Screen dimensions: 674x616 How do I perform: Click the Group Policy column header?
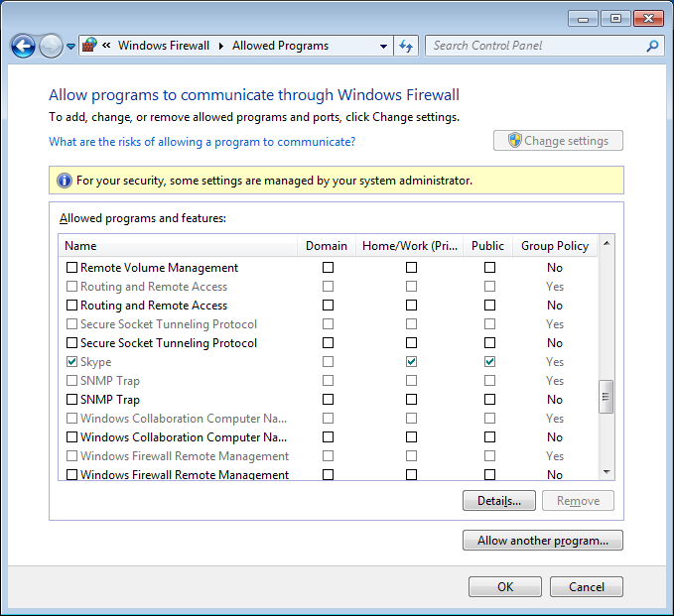click(x=555, y=246)
